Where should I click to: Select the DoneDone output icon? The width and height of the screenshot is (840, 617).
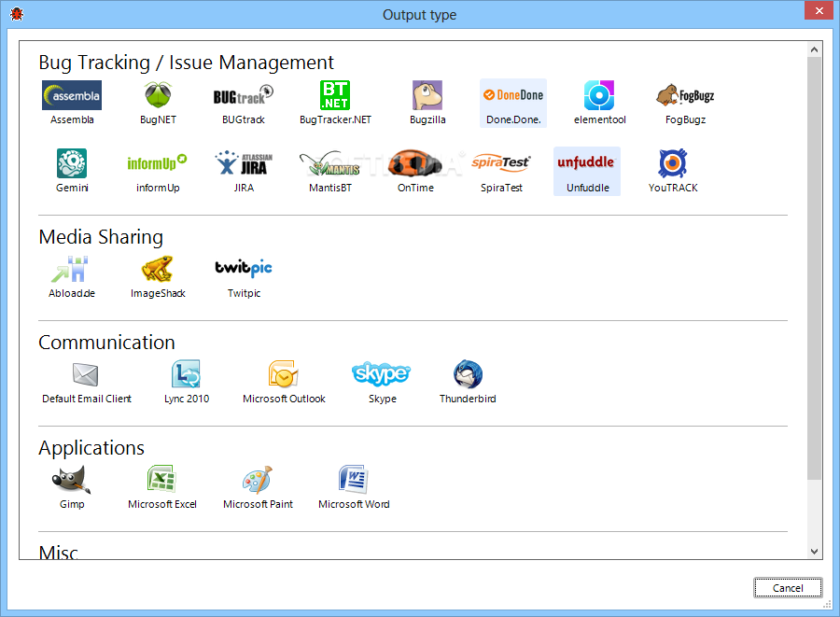point(513,95)
